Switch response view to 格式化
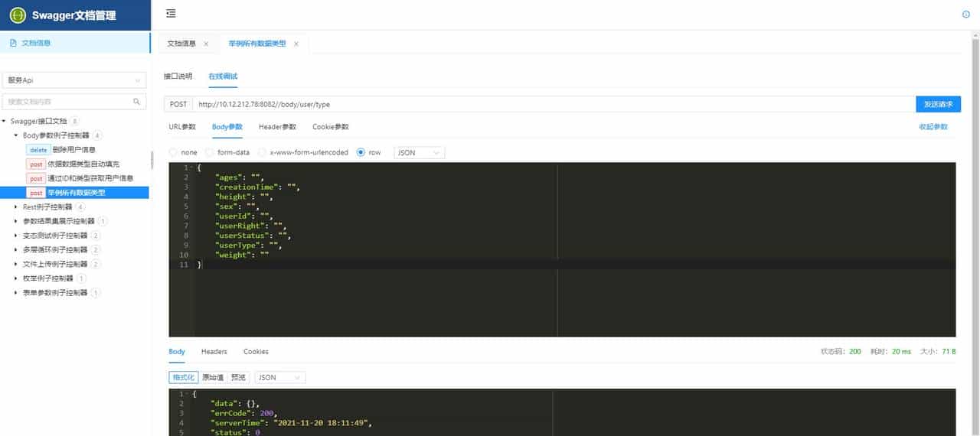 click(184, 377)
